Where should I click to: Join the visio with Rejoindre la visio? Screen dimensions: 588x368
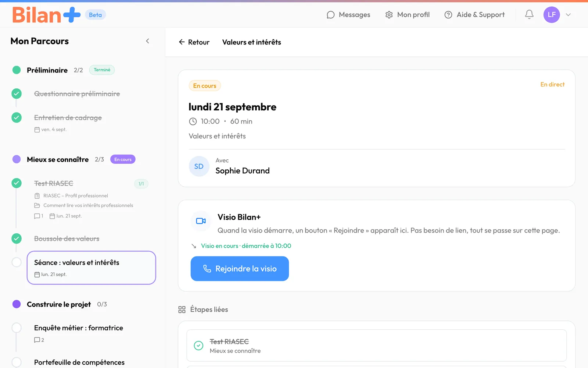pos(240,269)
